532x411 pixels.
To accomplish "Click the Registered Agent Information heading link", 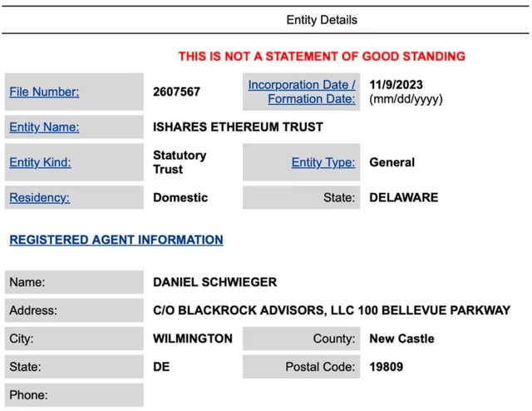I will point(116,240).
